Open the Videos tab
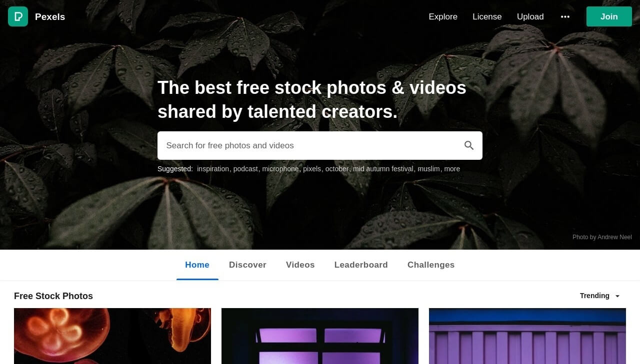The image size is (640, 364). [300, 265]
